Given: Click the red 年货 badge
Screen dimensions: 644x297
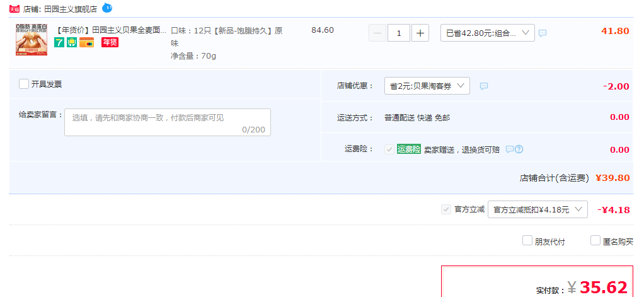Looking at the screenshot, I should point(110,42).
